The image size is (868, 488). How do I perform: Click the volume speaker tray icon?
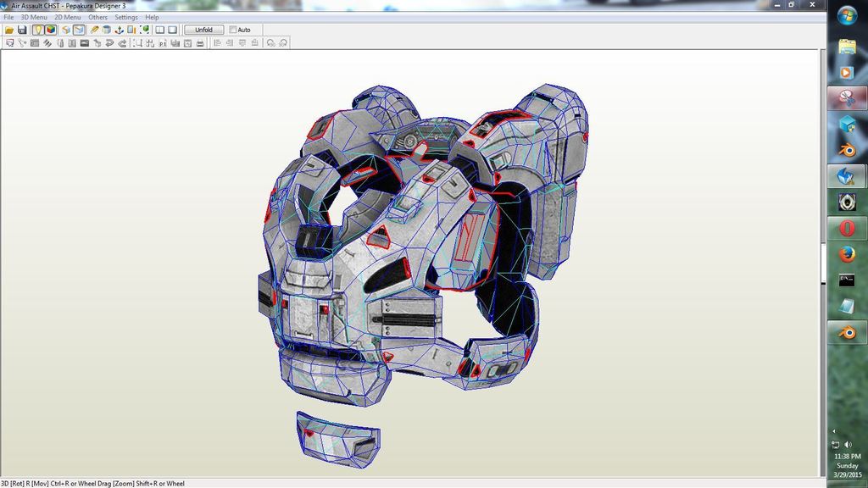[848, 445]
